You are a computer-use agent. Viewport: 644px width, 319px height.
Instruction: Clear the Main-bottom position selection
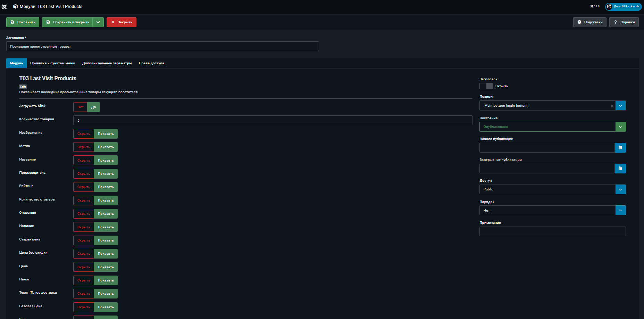612,106
